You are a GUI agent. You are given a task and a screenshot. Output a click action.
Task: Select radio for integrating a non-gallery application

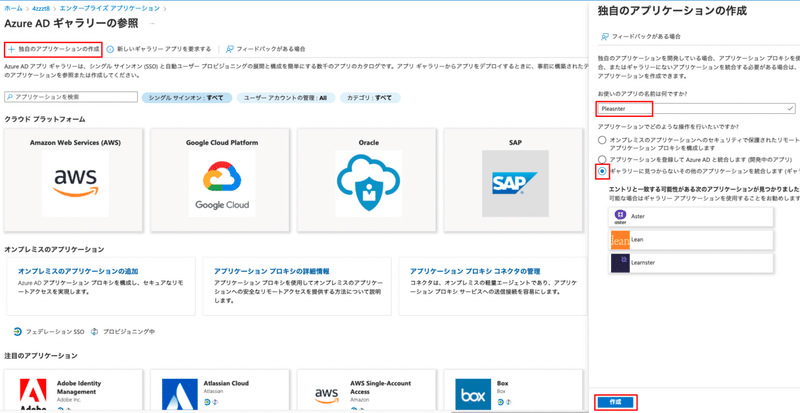pyautogui.click(x=603, y=172)
